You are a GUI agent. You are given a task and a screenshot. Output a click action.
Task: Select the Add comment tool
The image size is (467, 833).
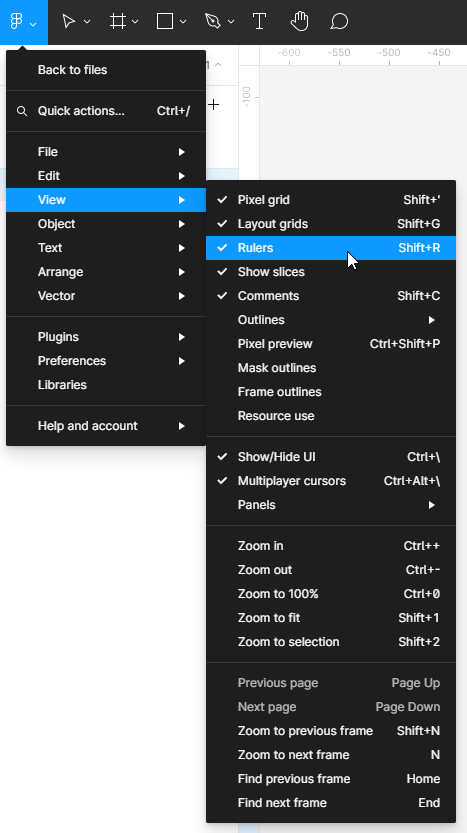(x=339, y=22)
